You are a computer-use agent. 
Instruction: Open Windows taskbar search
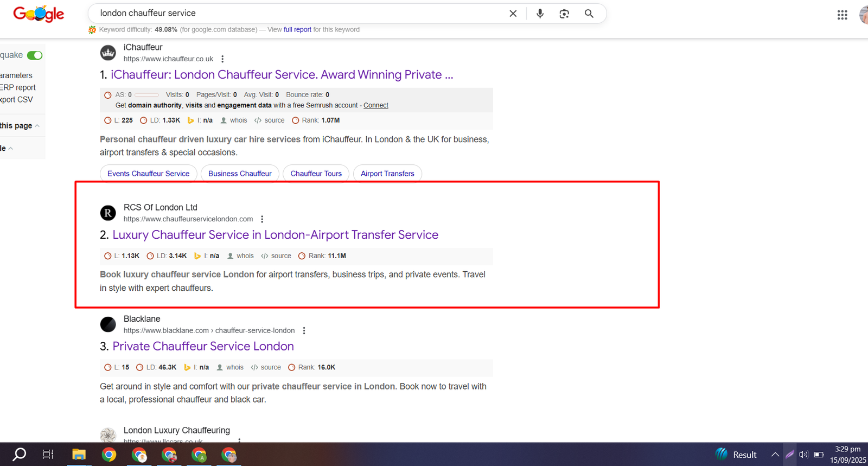(20, 454)
